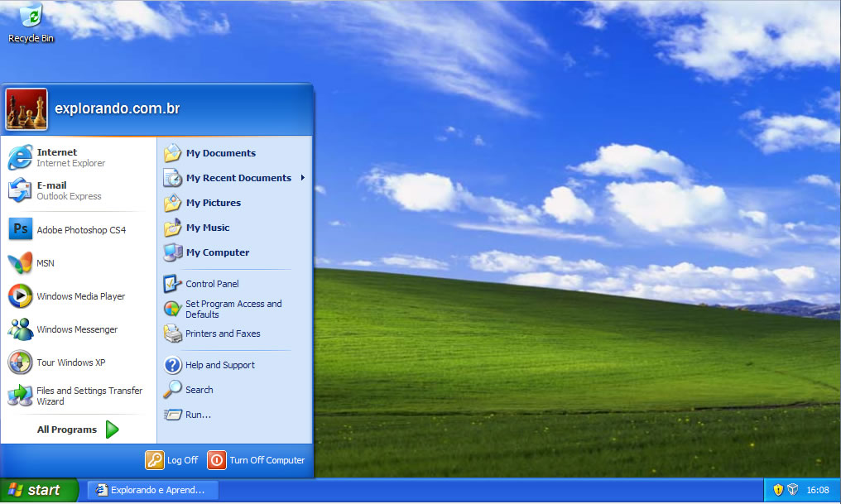Click the Explorando e Aprend taskbar item
The width and height of the screenshot is (841, 504).
(x=153, y=490)
